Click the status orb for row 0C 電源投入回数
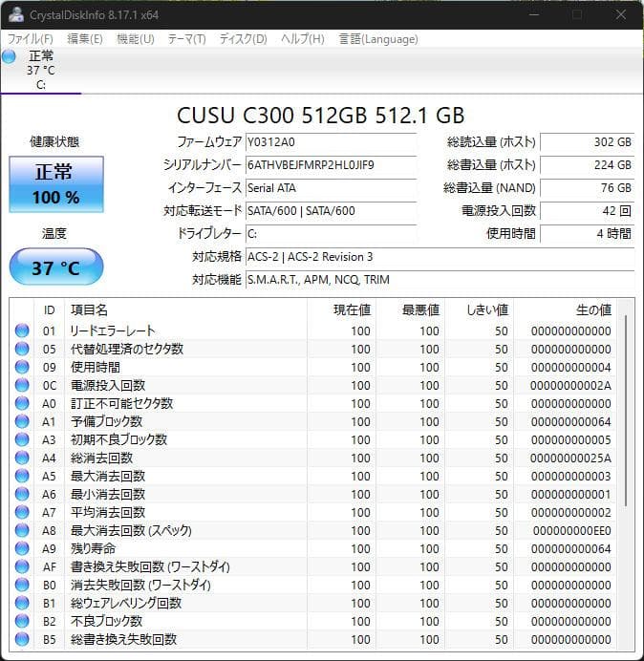The image size is (644, 661). click(x=22, y=385)
